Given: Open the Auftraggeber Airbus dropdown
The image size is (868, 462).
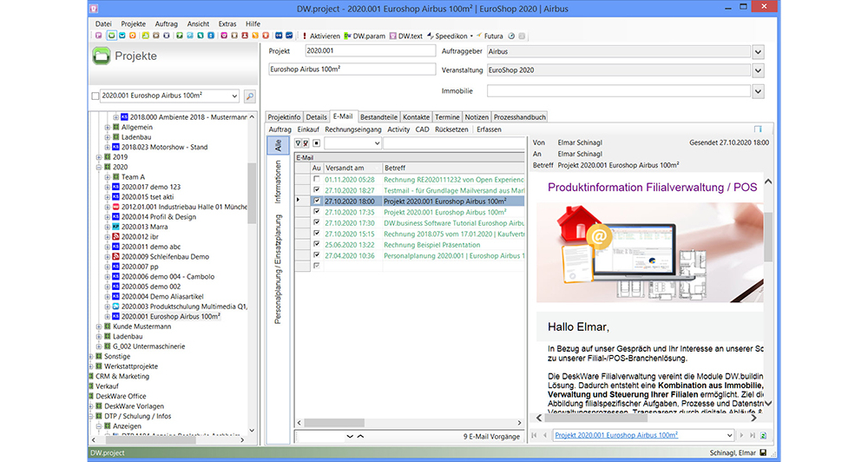Looking at the screenshot, I should click(758, 52).
